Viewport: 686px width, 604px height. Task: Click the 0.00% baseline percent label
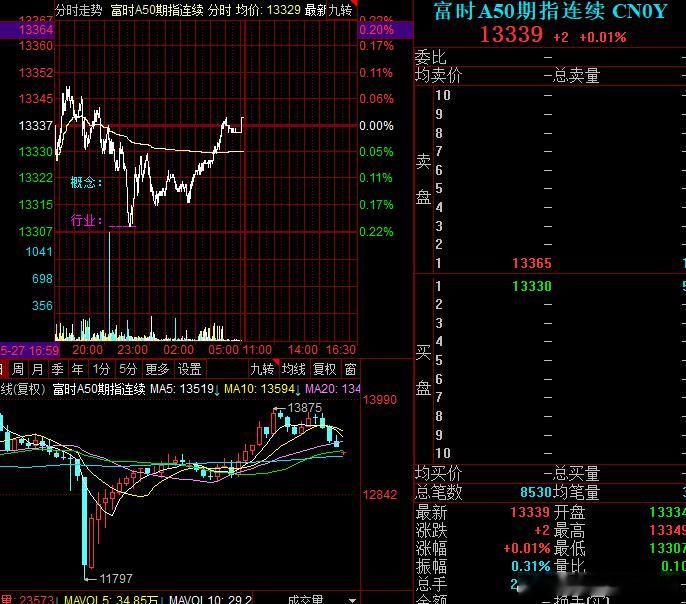coord(376,126)
